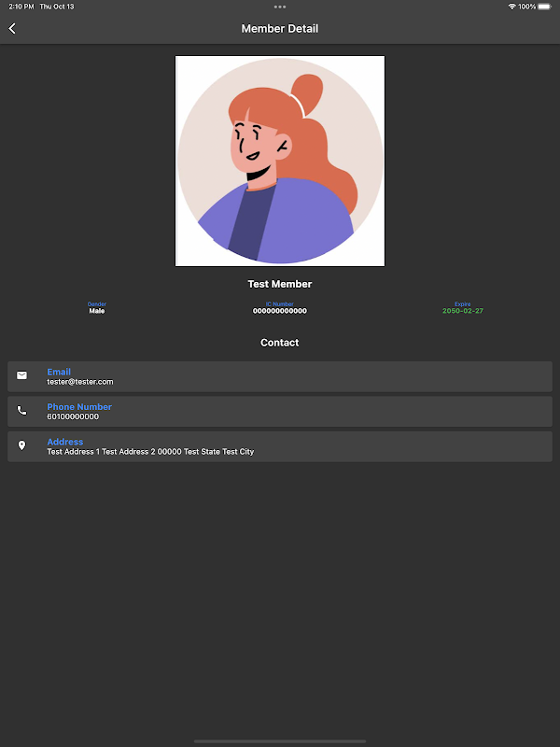This screenshot has width=560, height=747.
Task: Open the three-dot multitasking menu
Action: point(280,7)
